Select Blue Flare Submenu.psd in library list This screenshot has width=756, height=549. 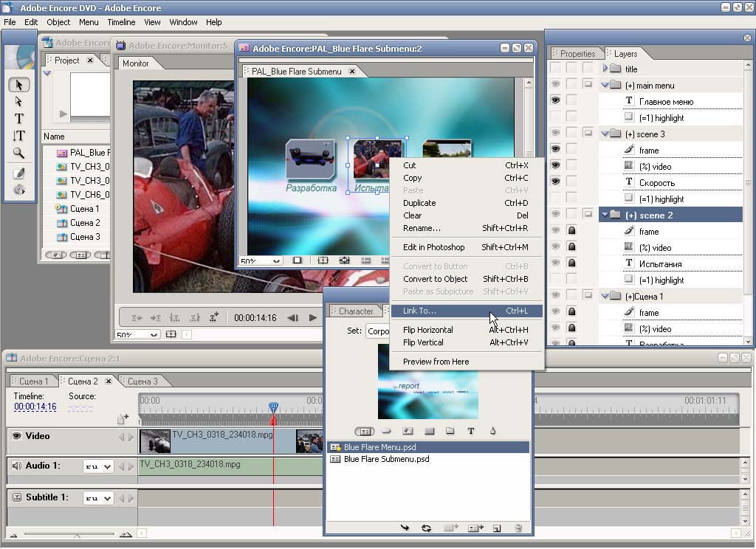pos(386,459)
